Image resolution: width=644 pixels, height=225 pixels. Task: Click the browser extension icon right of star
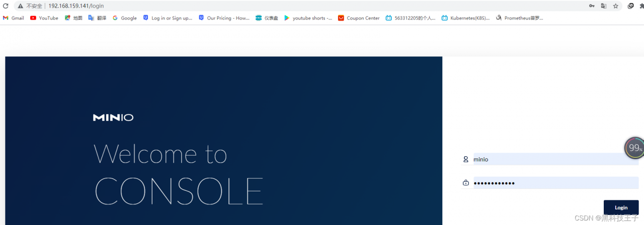coord(631,6)
